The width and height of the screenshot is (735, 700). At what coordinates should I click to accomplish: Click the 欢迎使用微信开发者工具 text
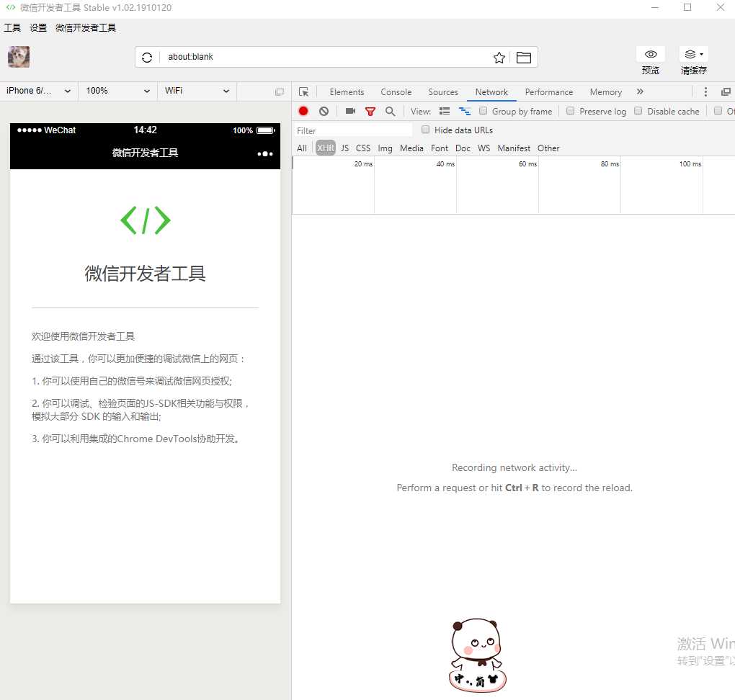point(84,336)
